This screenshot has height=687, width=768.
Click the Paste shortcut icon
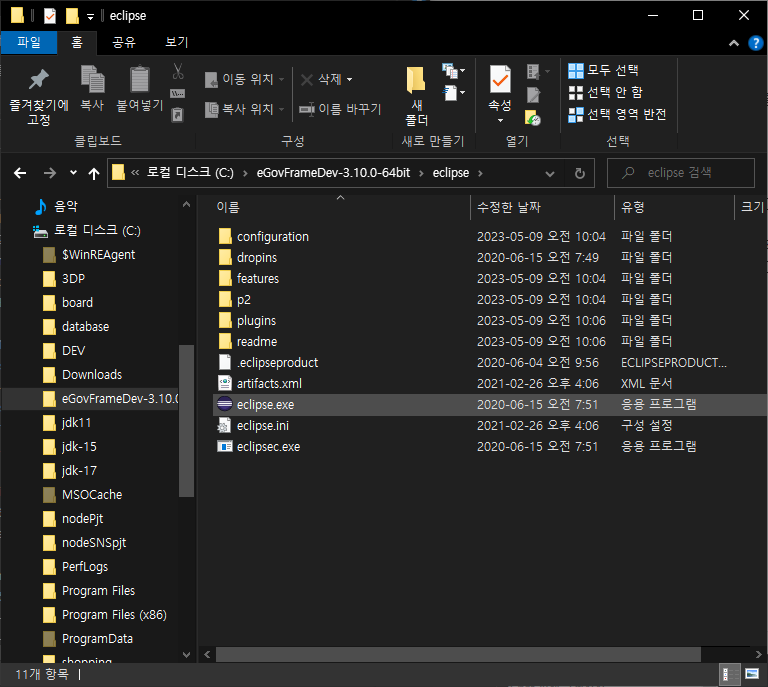coord(177,115)
